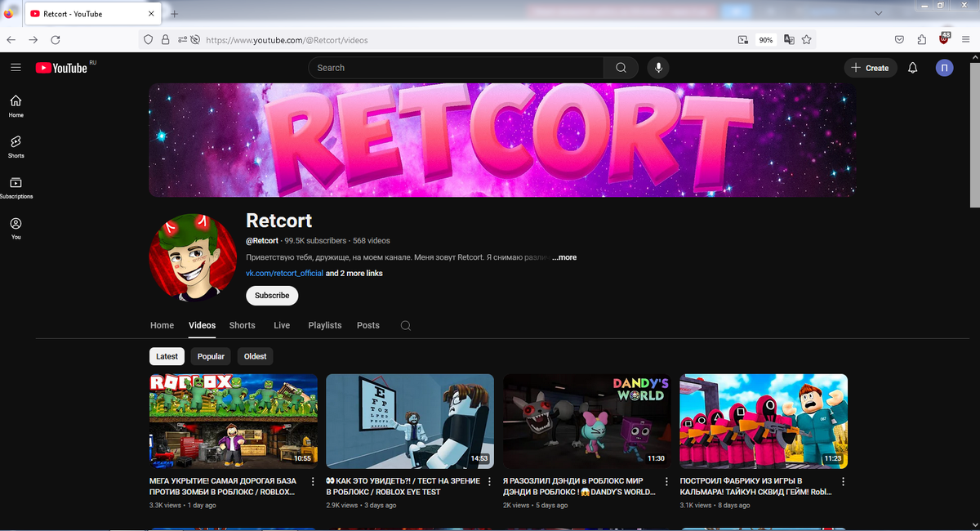980x531 pixels.
Task: Open options for Я РАЗОЗЛИЛ ДЭНДИ video
Action: click(666, 482)
